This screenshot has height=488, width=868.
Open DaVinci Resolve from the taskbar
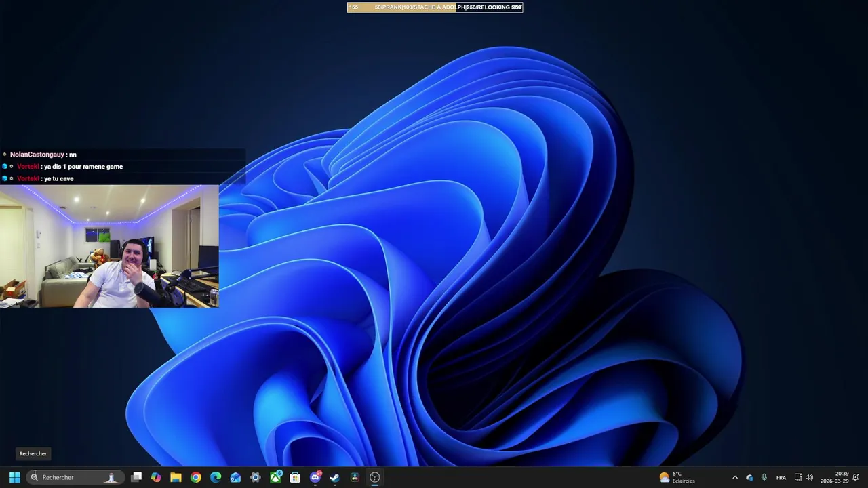tap(355, 477)
